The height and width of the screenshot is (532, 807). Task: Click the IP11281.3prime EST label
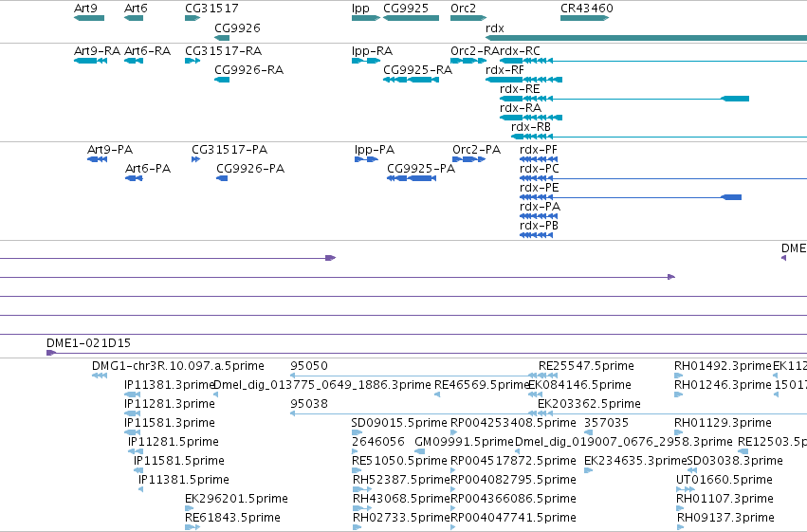click(x=170, y=404)
